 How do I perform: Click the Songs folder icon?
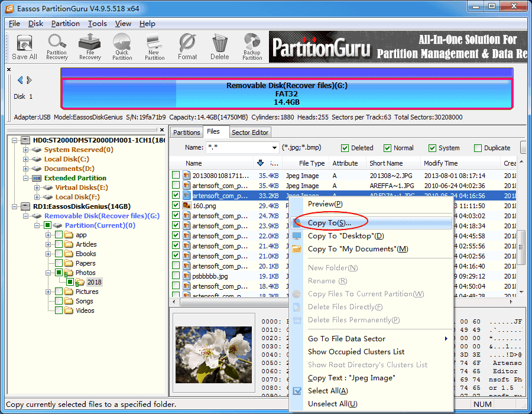point(69,301)
